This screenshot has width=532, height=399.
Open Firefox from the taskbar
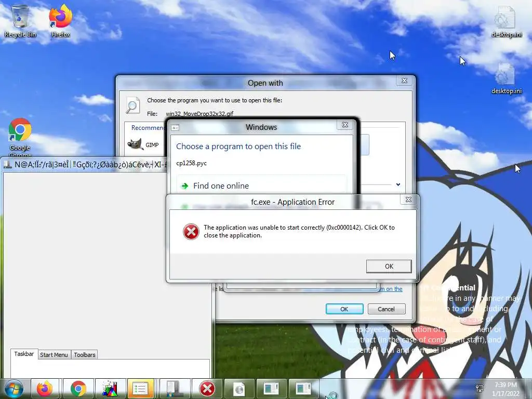tap(45, 389)
